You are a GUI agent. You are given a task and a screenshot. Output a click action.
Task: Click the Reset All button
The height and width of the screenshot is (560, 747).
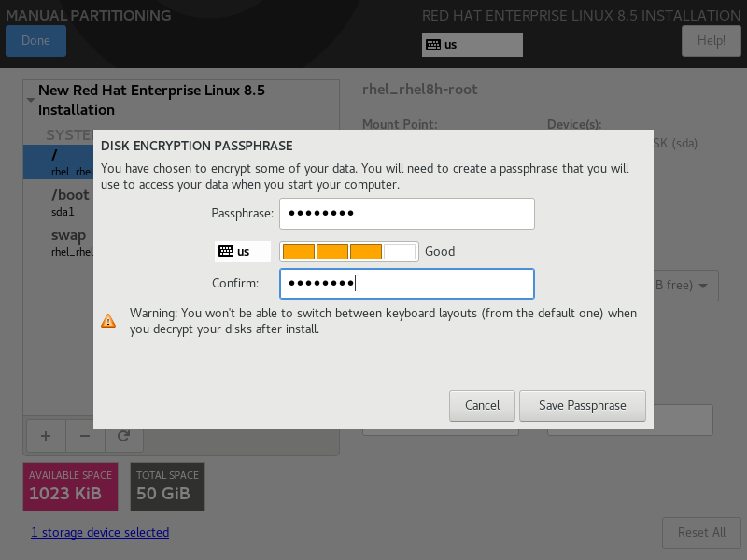[702, 532]
